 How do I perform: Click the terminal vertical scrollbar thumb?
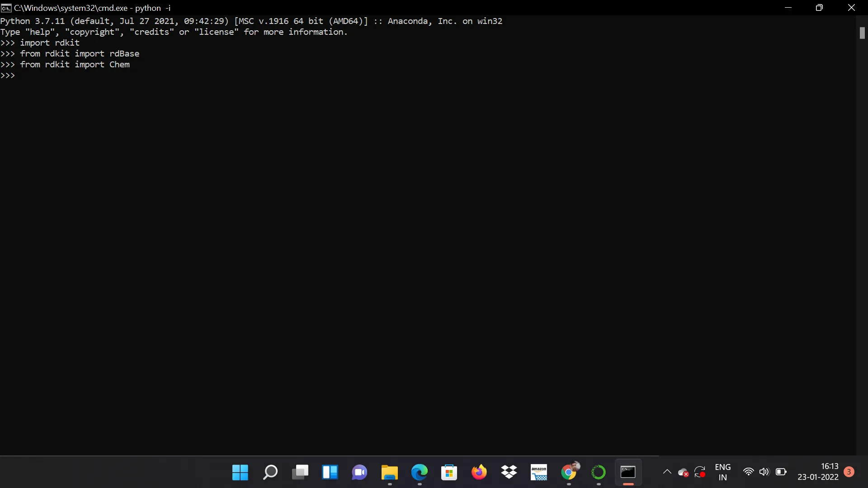click(x=862, y=33)
